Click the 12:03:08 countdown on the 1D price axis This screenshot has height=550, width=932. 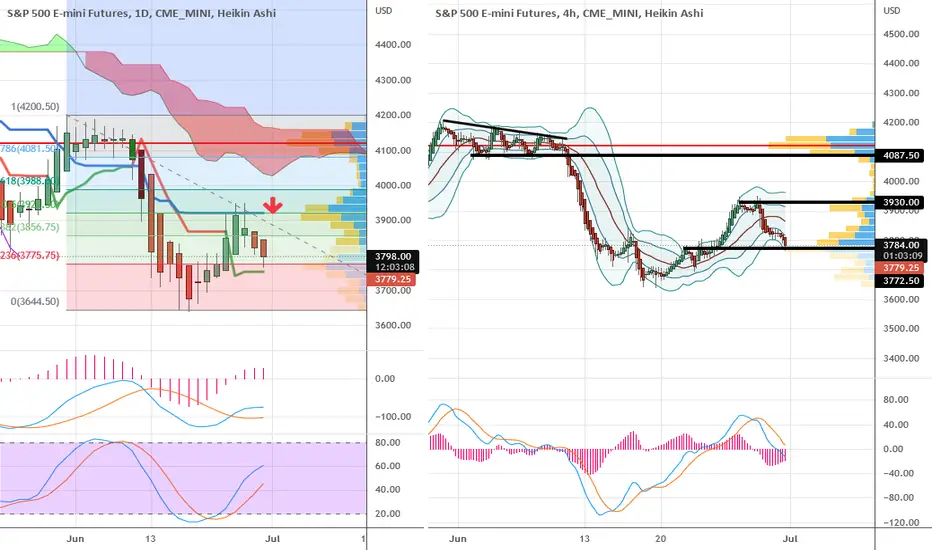pos(395,267)
